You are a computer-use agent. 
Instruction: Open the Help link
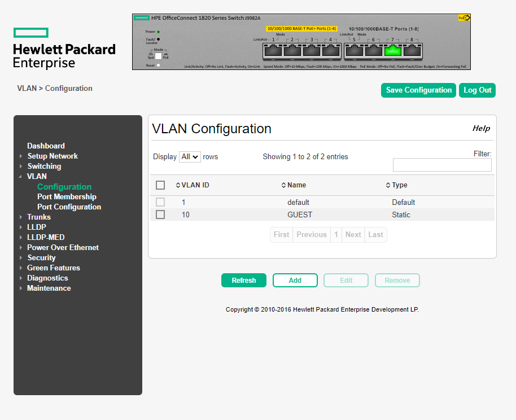click(481, 128)
